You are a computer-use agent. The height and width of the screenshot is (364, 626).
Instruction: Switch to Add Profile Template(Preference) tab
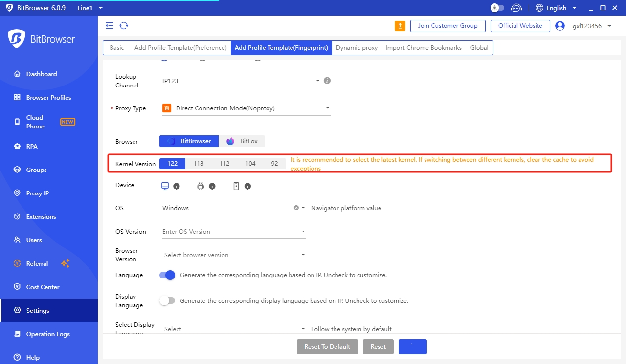[180, 47]
